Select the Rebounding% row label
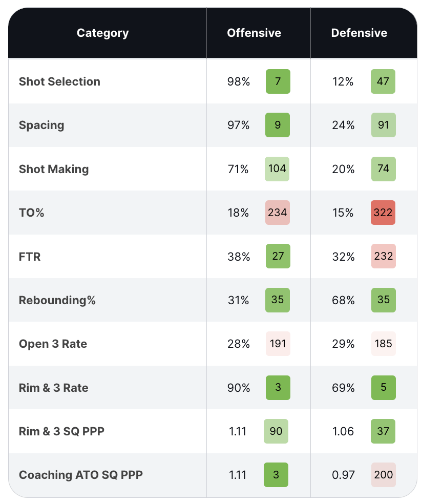 [57, 300]
